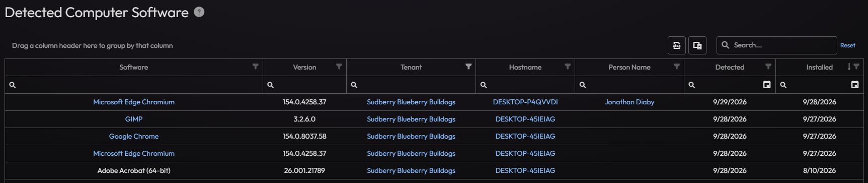Click the Hostname filter magnifier icon
This screenshot has height=183, width=868.
[484, 85]
